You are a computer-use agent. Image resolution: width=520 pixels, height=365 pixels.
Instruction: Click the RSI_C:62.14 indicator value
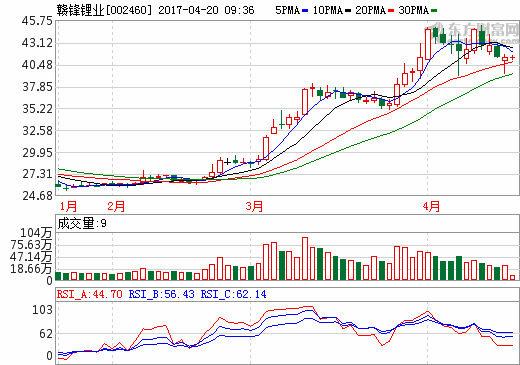coord(234,294)
